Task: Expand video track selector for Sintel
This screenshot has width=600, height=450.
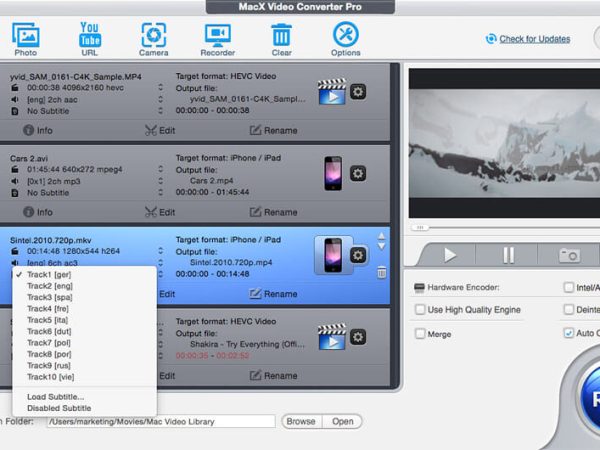Action: [160, 251]
